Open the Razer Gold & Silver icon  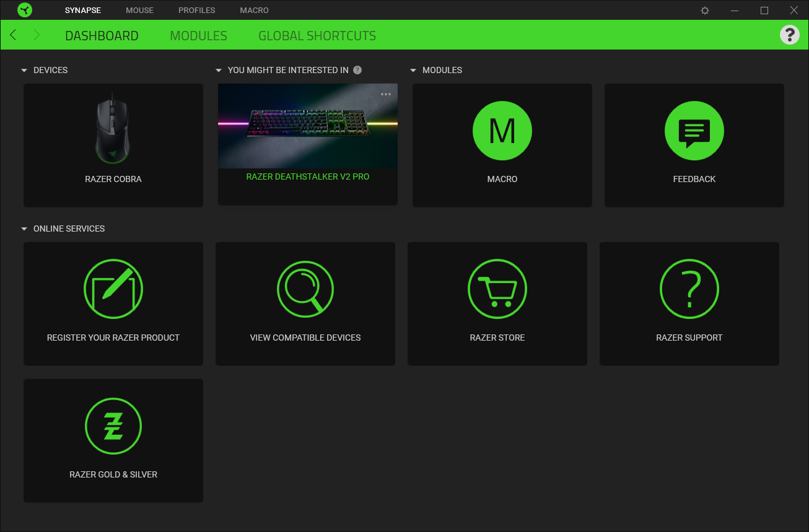[113, 426]
